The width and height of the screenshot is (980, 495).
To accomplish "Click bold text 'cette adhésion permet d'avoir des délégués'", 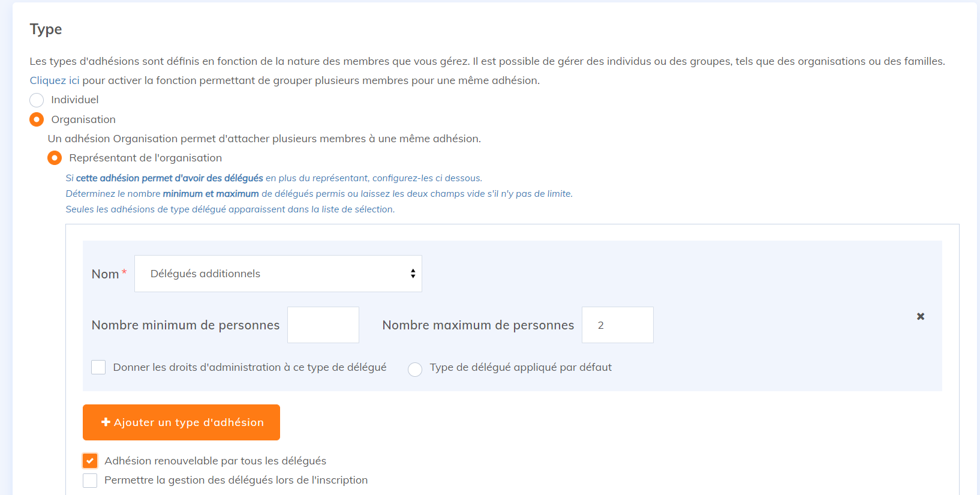I will [169, 178].
